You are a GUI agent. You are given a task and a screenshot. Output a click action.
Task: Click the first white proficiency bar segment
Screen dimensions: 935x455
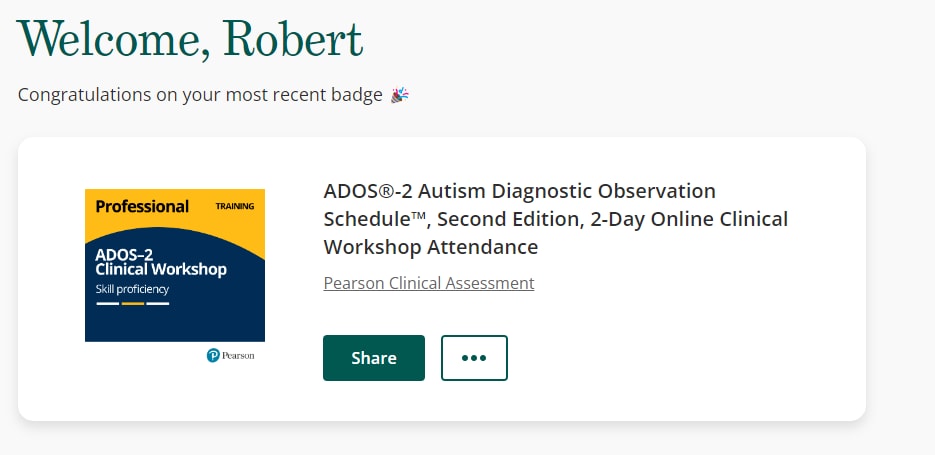tap(108, 304)
